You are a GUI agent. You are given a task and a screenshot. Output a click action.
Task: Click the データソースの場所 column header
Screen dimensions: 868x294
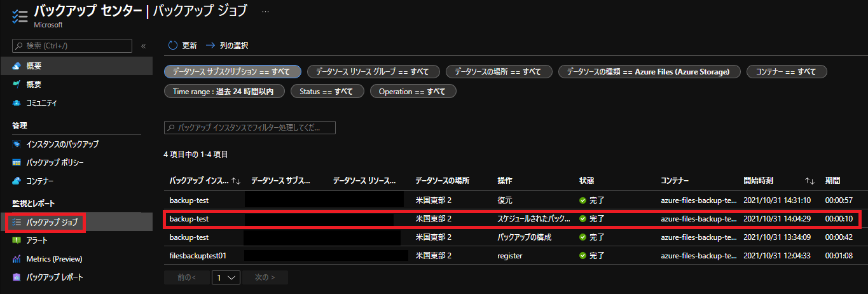(443, 181)
